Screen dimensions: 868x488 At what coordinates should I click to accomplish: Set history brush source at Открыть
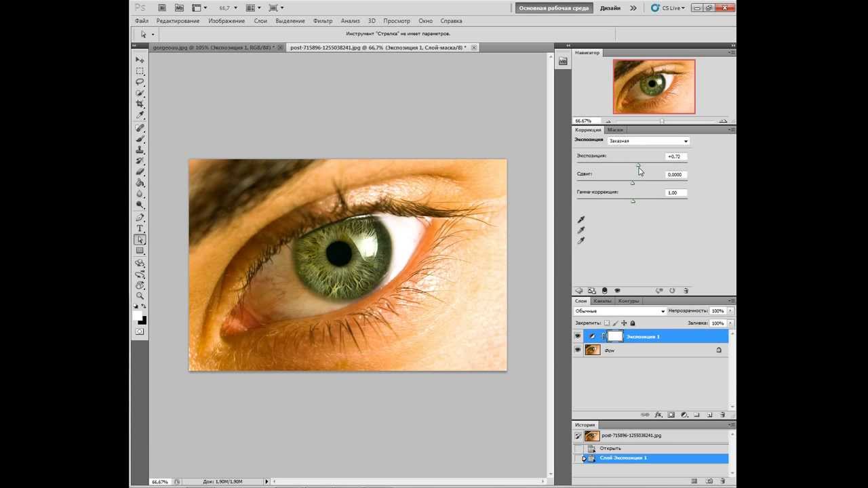[578, 449]
